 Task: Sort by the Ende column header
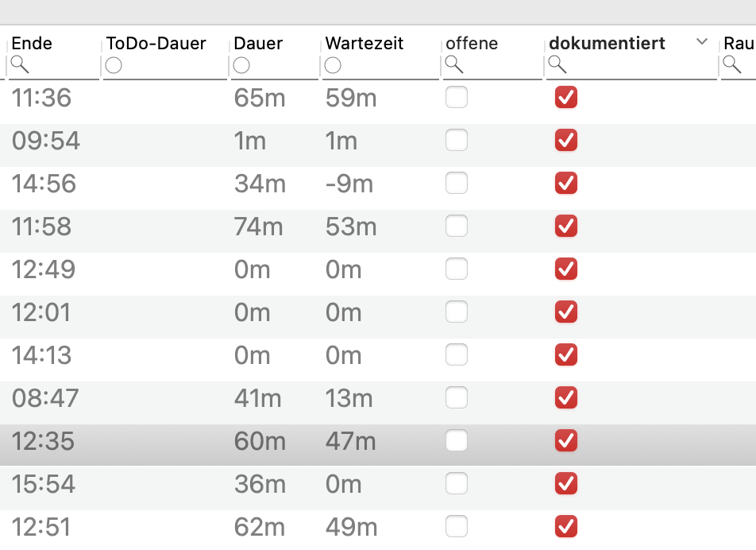32,43
